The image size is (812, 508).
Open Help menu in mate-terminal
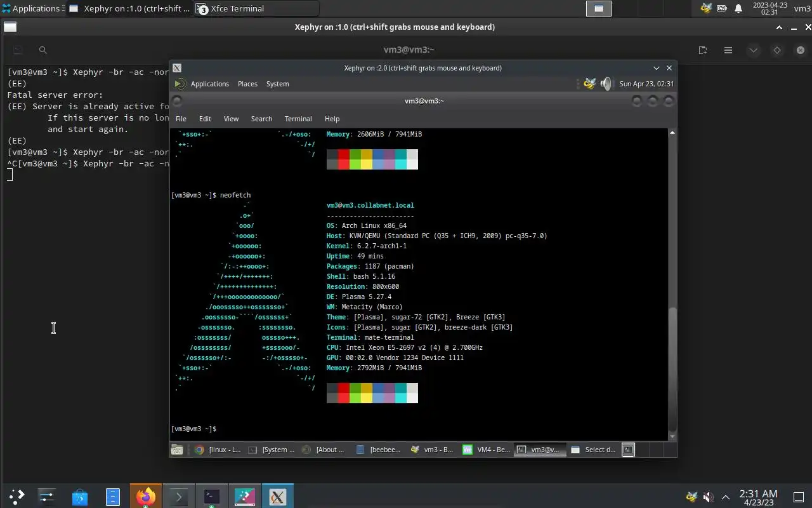(332, 119)
